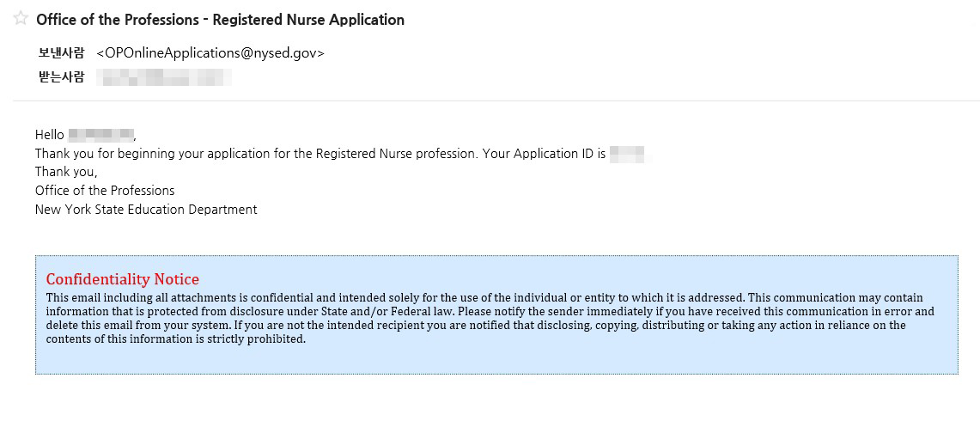Click the 'Thank you,' closing line
The height and width of the screenshot is (433, 980).
click(x=66, y=172)
